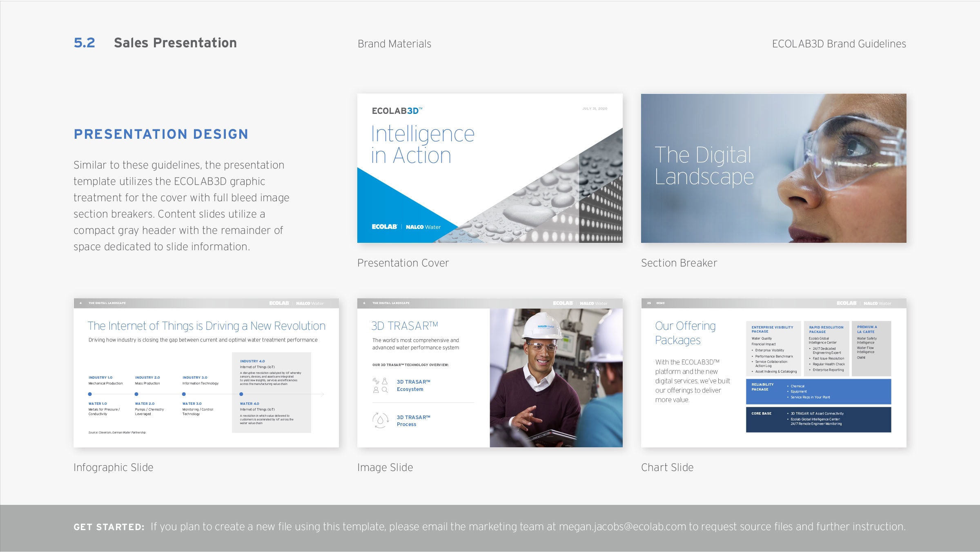
Task: Click the Enterprise Visibility Package box
Action: pyautogui.click(x=773, y=349)
